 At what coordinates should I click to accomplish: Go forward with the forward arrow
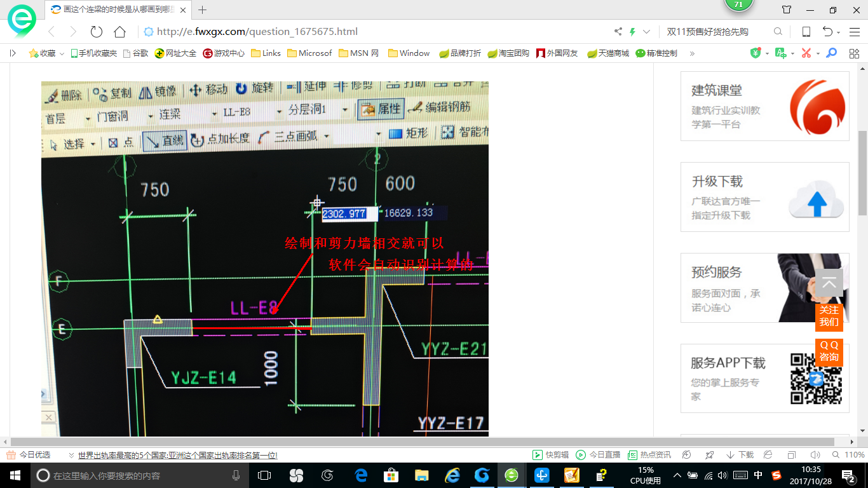(73, 32)
